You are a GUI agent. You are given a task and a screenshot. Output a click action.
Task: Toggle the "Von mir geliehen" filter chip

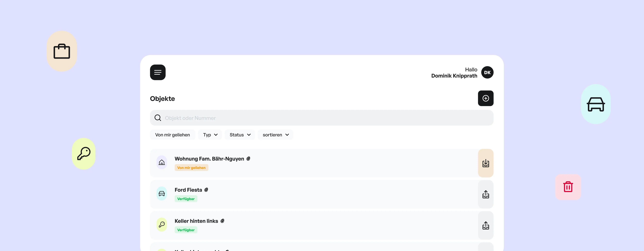(172, 135)
